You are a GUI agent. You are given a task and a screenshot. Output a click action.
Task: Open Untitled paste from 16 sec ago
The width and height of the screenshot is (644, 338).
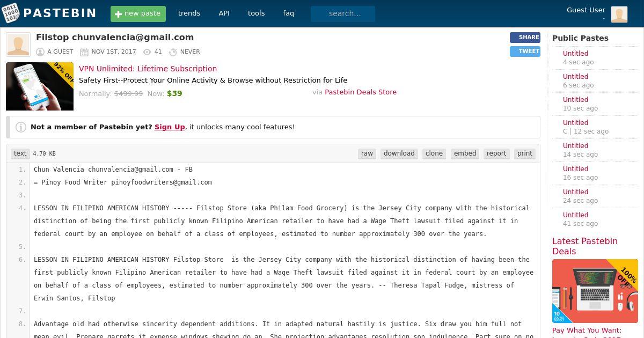pos(575,169)
